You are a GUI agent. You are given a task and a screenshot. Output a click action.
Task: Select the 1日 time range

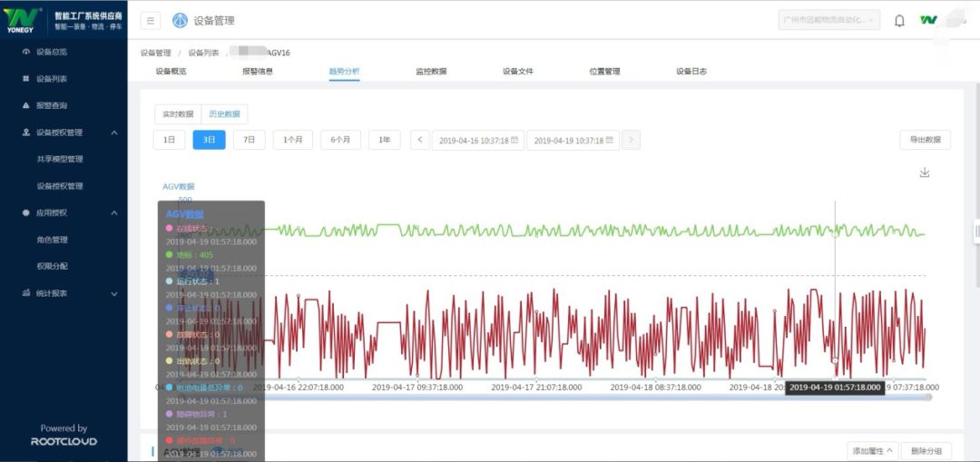[x=169, y=140]
